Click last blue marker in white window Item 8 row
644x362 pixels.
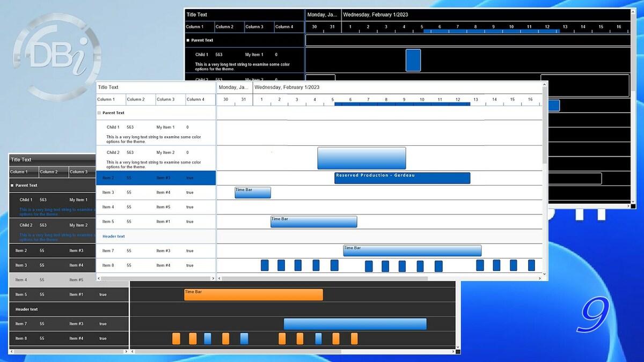click(x=531, y=265)
